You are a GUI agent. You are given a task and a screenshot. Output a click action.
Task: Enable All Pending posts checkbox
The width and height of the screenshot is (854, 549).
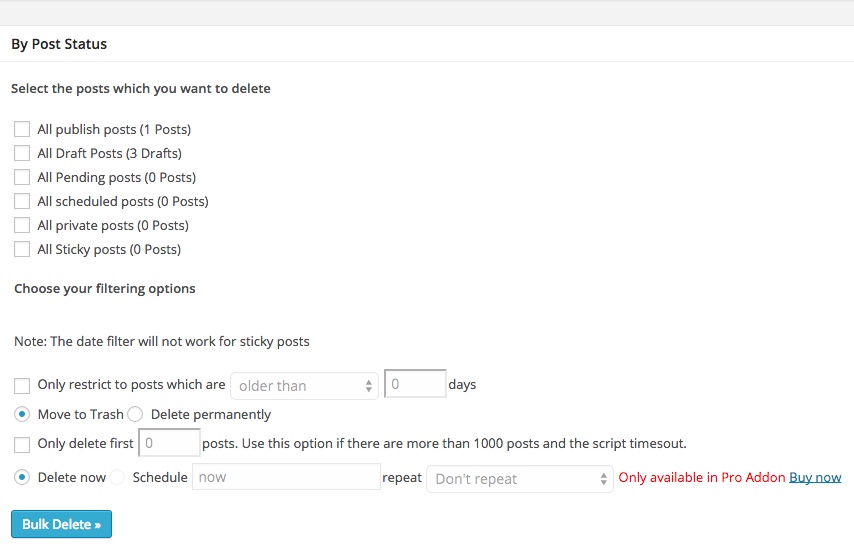[22, 177]
